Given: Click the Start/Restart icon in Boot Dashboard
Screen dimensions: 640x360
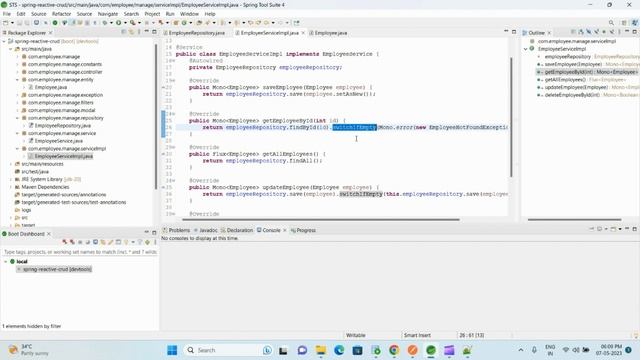Looking at the screenshot, I should click(64, 242).
